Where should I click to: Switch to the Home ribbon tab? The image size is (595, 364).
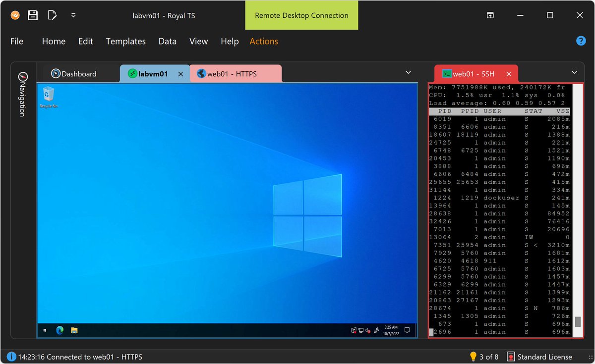pos(54,41)
